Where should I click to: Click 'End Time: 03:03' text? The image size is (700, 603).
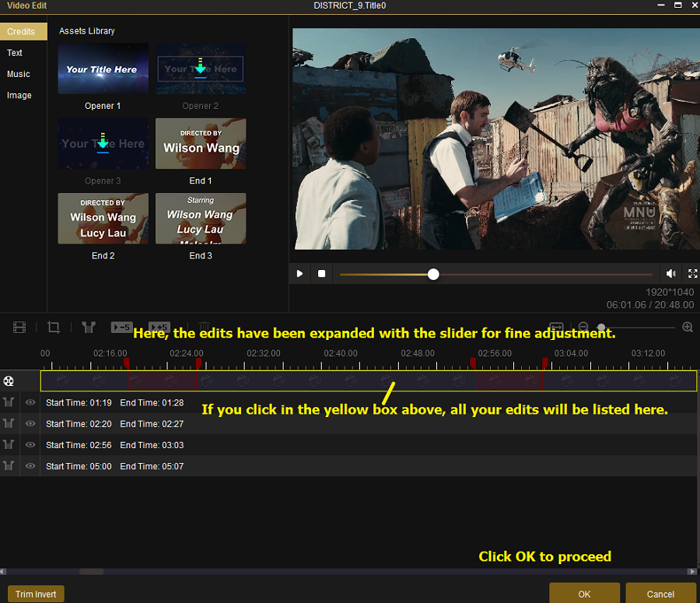152,445
